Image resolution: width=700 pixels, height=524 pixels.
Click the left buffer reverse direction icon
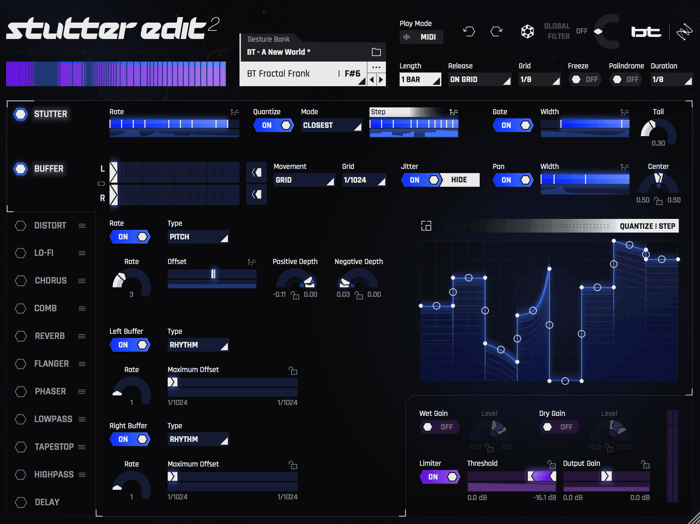[256, 172]
